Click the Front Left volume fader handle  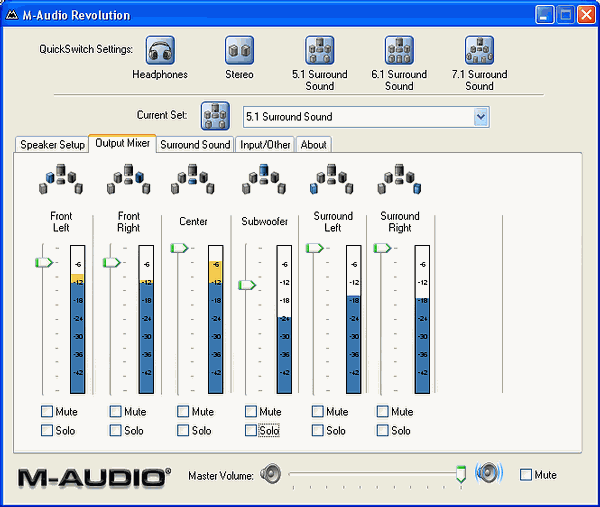click(44, 262)
